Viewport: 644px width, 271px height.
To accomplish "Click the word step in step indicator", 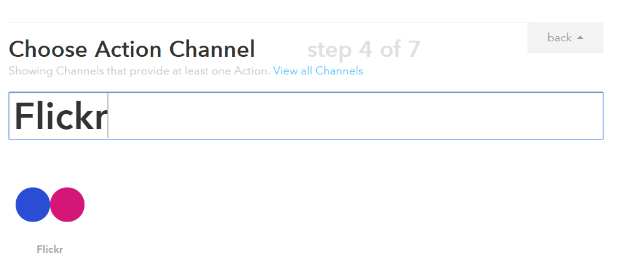I will pyautogui.click(x=330, y=49).
